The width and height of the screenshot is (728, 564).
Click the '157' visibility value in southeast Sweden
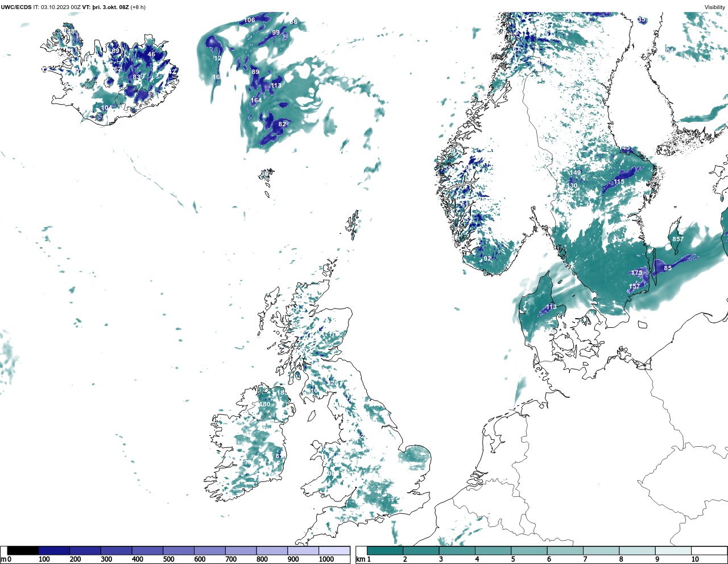pos(634,286)
